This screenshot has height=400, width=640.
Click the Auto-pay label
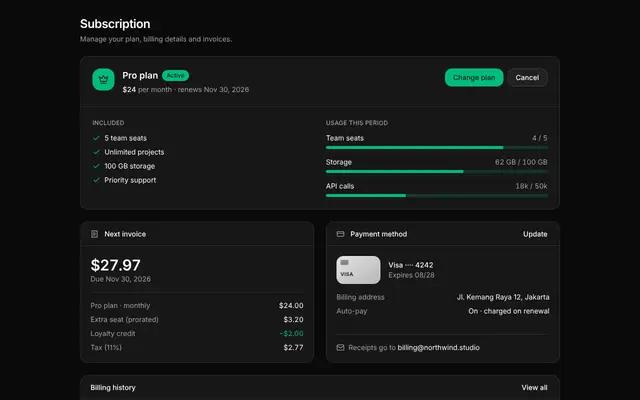click(x=352, y=311)
